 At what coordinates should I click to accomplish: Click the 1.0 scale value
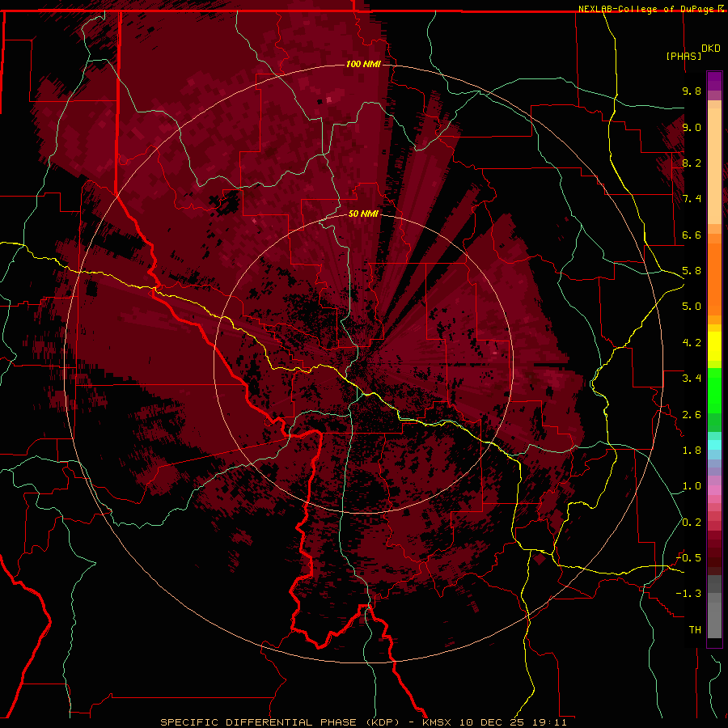click(692, 486)
